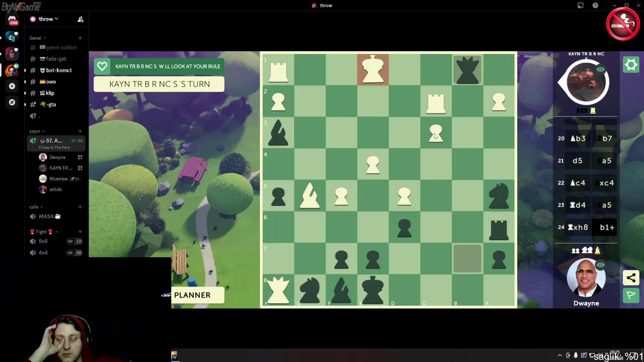Collapse the Genel channel category

click(38, 38)
